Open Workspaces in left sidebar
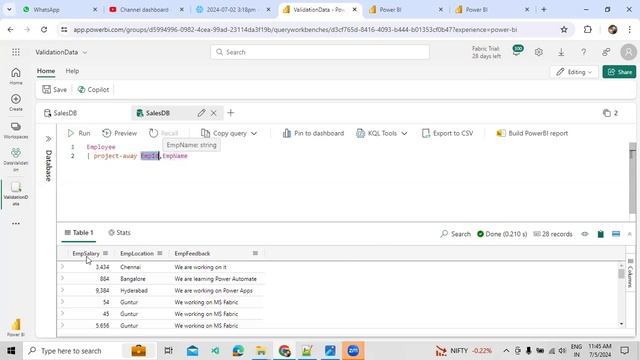Screen dimensions: 640x360 16,130
